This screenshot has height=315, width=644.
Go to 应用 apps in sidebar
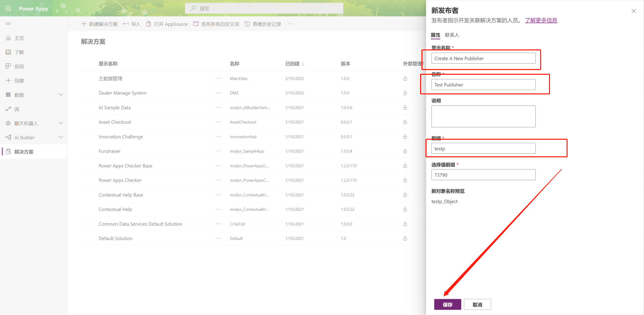19,67
